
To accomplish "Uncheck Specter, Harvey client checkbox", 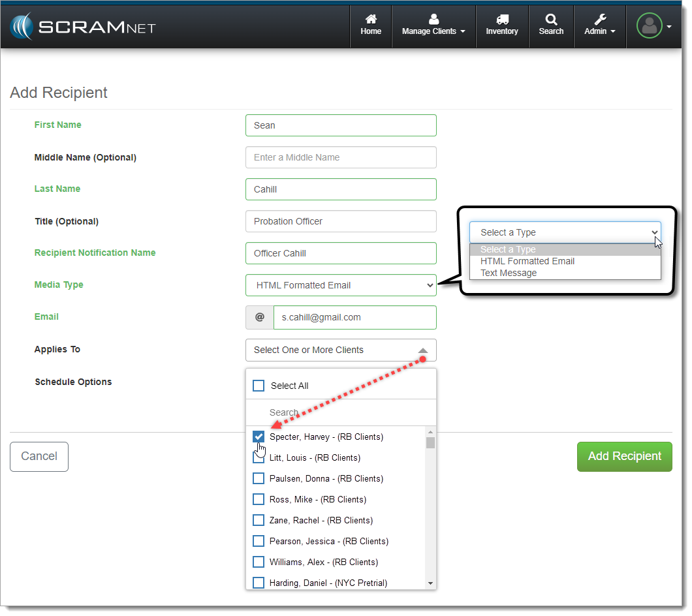I will [259, 437].
